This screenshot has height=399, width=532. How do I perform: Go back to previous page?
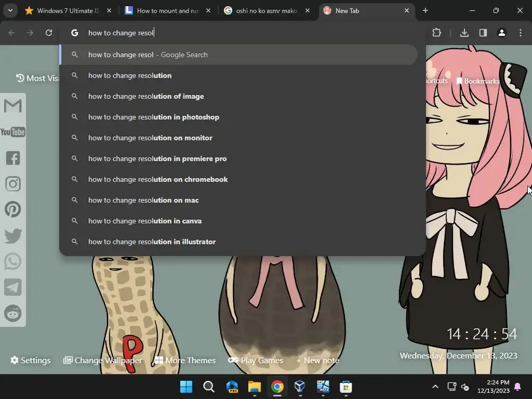click(x=11, y=33)
